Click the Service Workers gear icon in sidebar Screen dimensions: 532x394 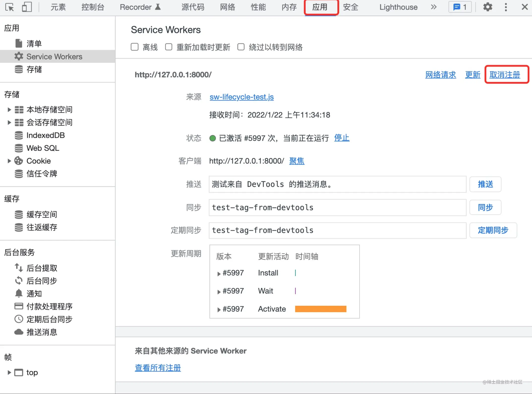click(19, 56)
